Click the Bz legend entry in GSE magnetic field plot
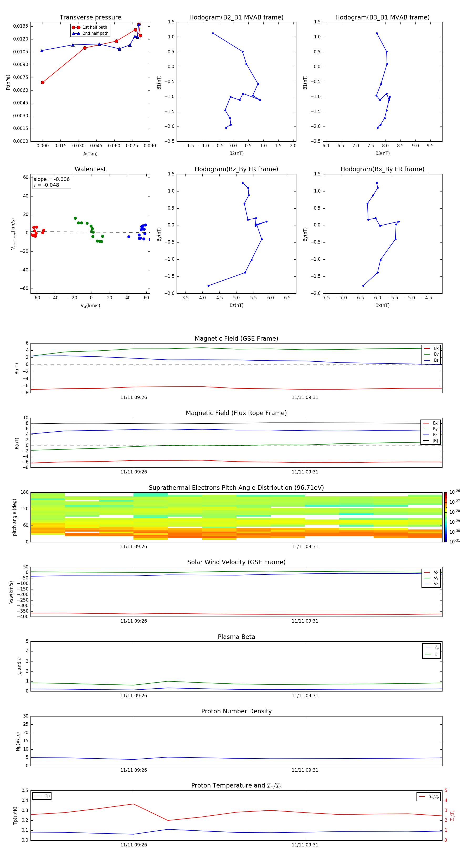The image size is (473, 868). pyautogui.click(x=431, y=361)
